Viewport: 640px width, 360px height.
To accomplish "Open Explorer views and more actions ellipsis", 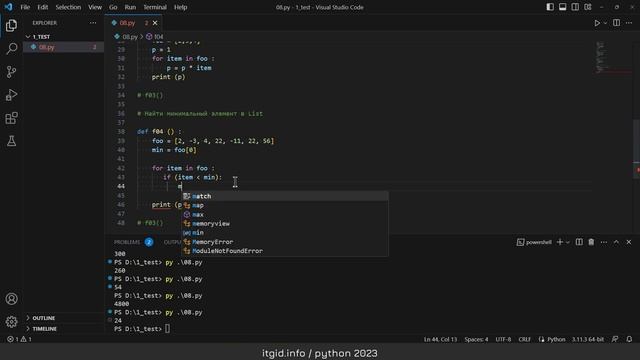I will (x=93, y=23).
